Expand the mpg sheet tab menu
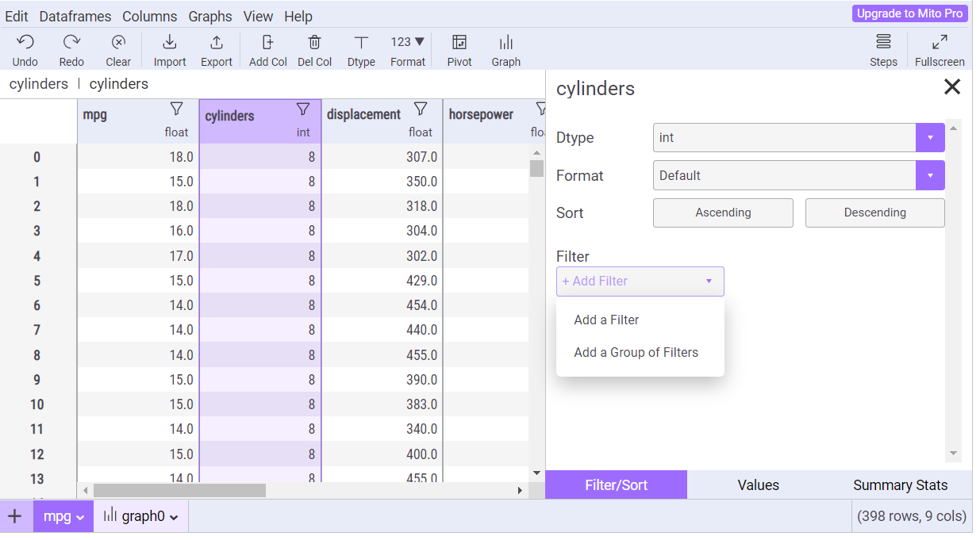 coord(80,518)
